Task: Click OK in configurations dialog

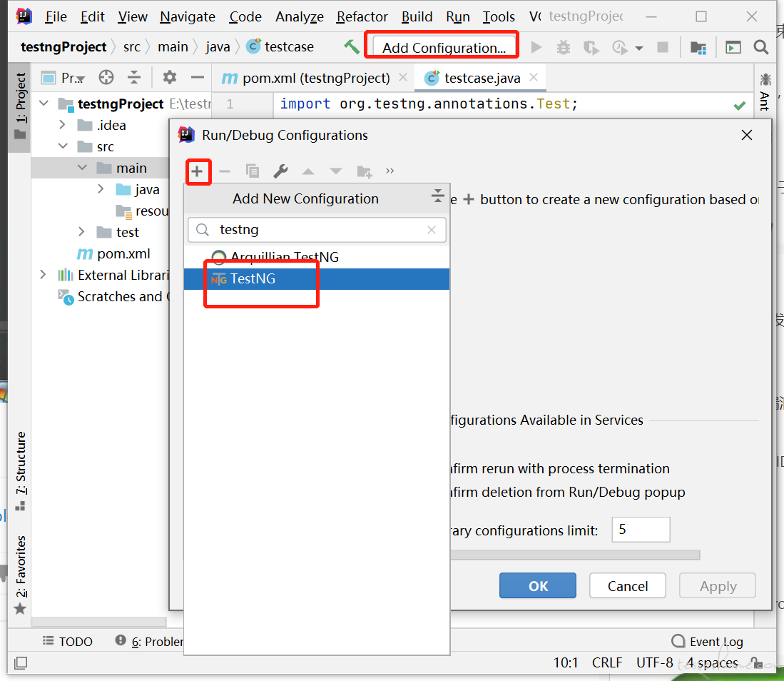Action: (538, 585)
